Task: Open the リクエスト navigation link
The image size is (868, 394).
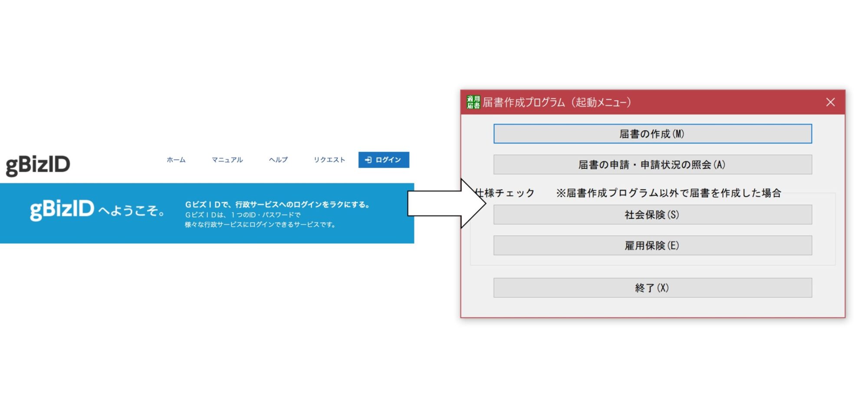Action: point(329,160)
